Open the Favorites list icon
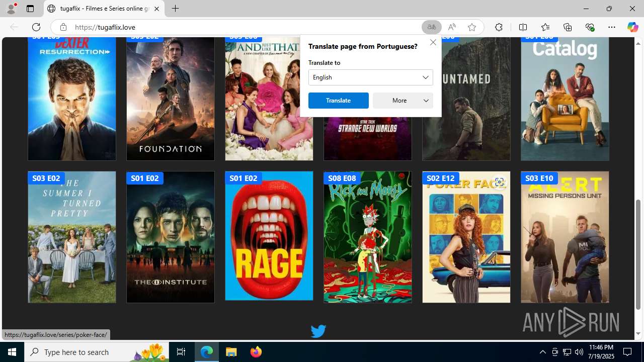The image size is (644, 362). click(x=545, y=27)
